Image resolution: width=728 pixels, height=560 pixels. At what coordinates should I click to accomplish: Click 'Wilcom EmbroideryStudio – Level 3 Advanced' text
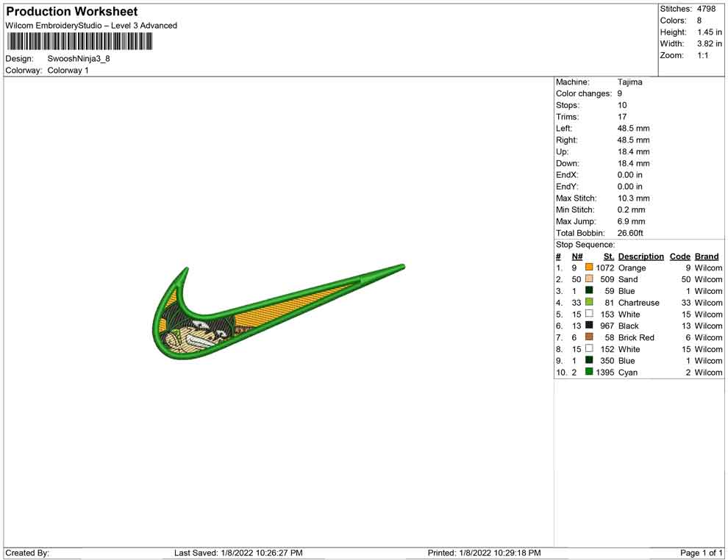tap(91, 26)
